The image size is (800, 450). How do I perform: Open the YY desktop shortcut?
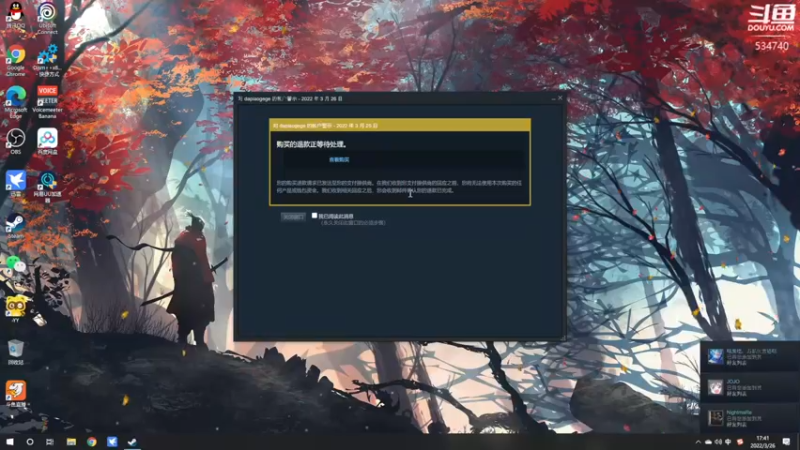tap(15, 308)
